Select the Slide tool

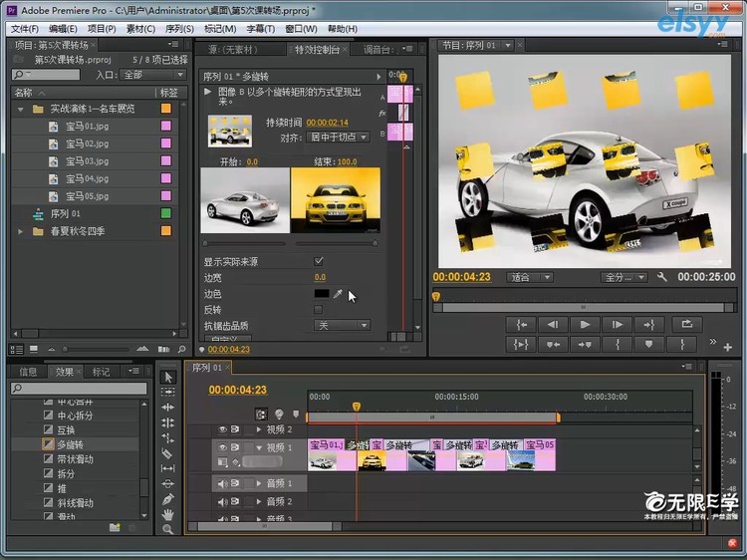[x=167, y=483]
